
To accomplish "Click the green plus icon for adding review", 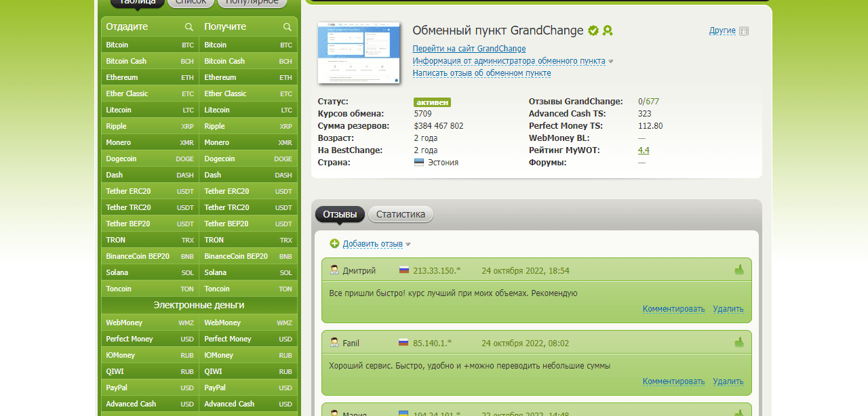I will 334,244.
